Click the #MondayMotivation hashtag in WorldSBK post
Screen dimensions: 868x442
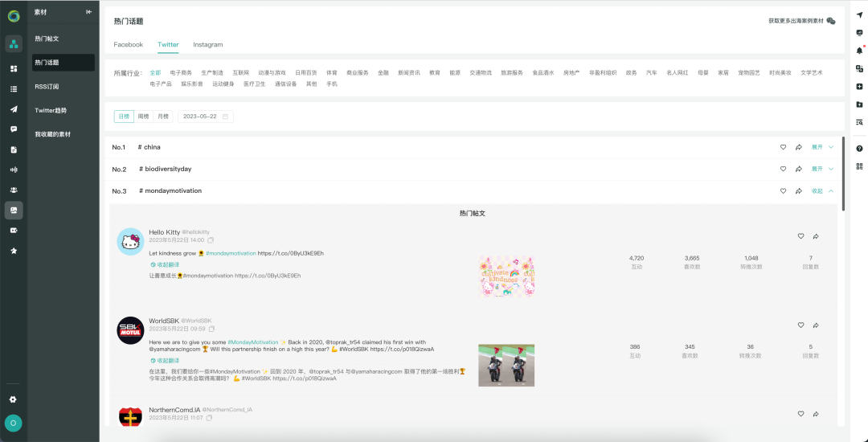point(253,342)
